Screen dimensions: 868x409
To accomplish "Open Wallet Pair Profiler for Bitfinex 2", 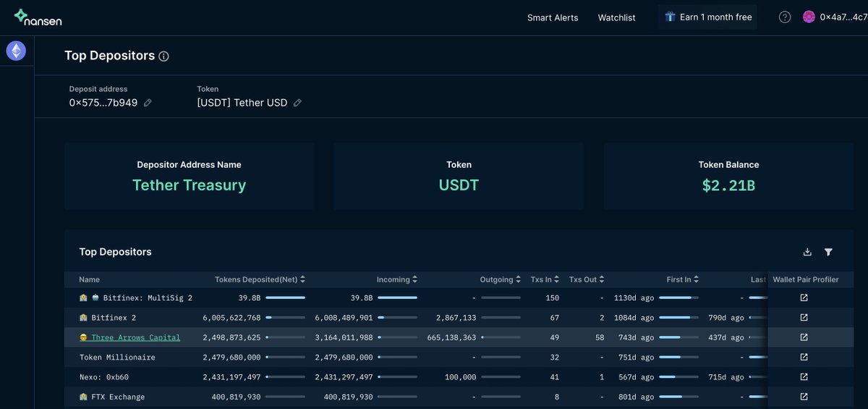I will [x=804, y=318].
